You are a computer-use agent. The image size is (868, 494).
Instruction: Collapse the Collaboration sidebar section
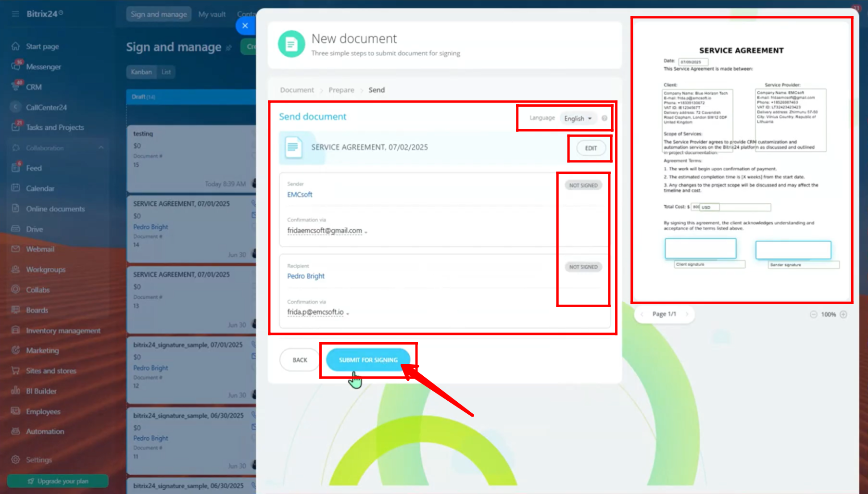click(101, 148)
